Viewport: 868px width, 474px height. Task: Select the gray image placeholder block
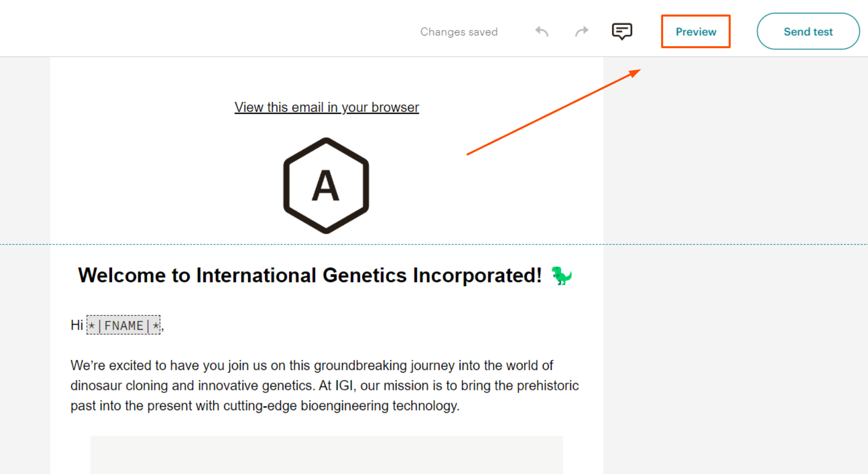327,455
